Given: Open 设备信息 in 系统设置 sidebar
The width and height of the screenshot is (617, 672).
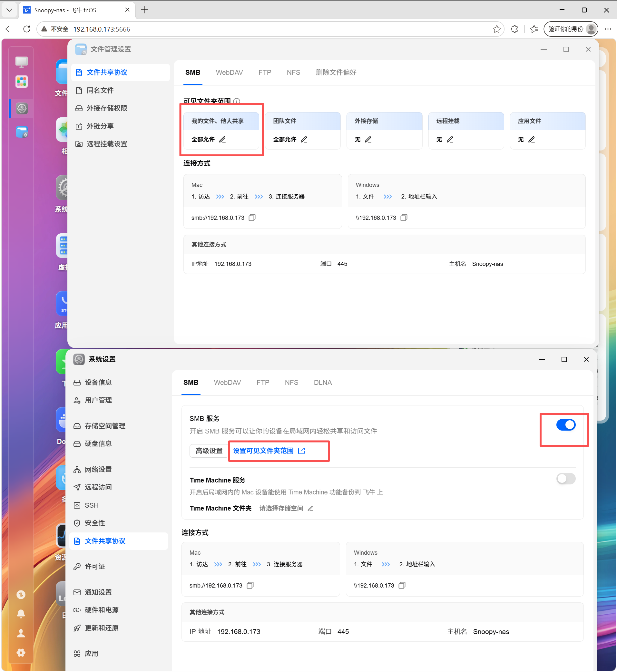Looking at the screenshot, I should point(119,383).
